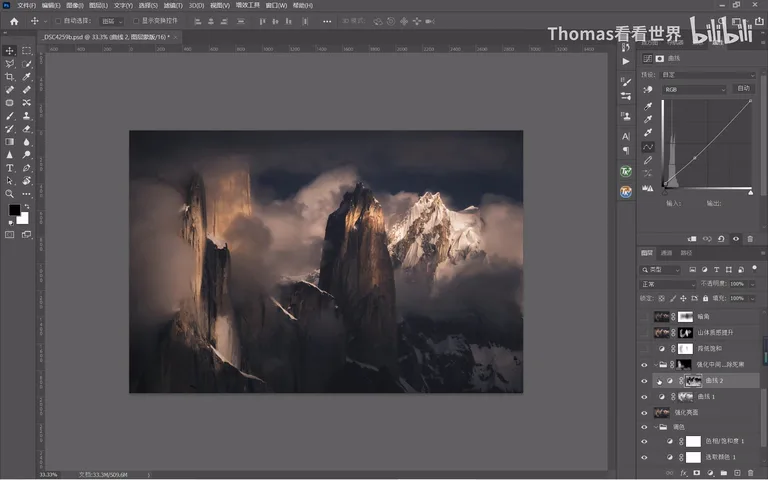
Task: Hide the 色相/饱和度 1 layer
Action: 644,441
